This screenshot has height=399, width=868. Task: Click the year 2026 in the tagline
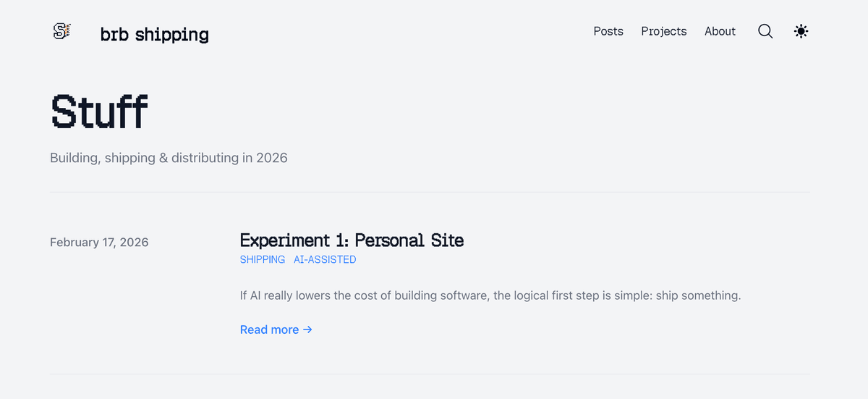coord(271,158)
